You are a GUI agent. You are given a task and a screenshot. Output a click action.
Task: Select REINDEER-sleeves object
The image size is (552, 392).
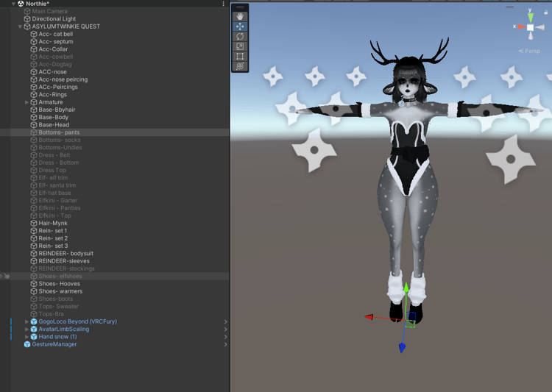[x=64, y=261]
